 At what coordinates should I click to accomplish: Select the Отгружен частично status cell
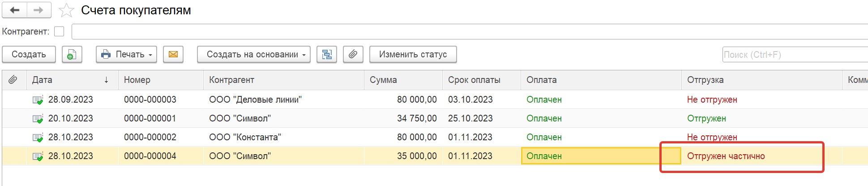pos(761,156)
